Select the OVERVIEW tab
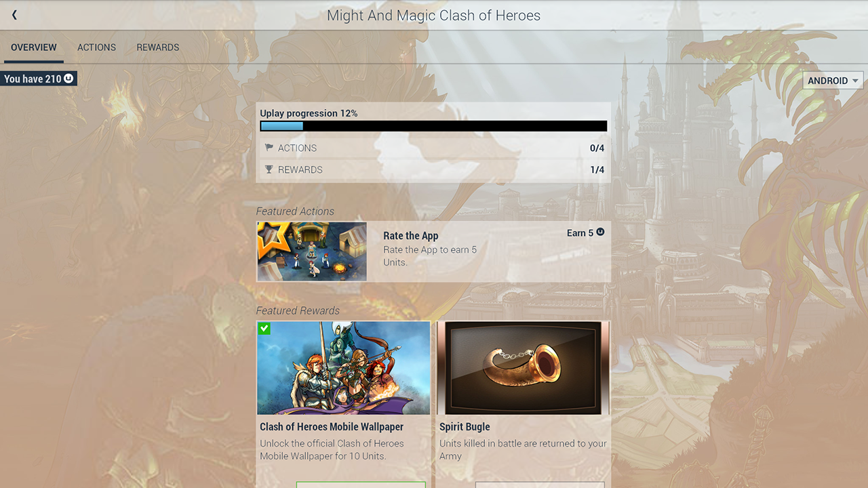Viewport: 868px width, 488px height. [x=34, y=47]
